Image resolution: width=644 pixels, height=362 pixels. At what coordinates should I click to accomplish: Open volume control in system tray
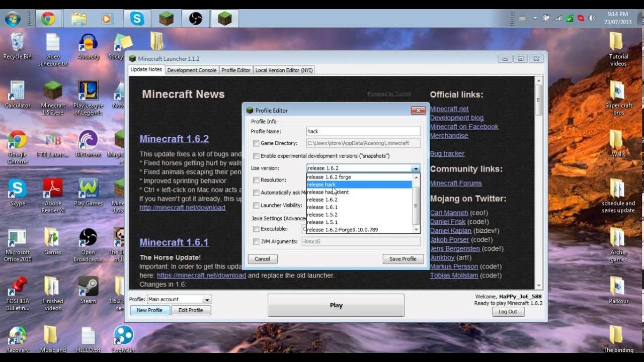click(x=592, y=18)
